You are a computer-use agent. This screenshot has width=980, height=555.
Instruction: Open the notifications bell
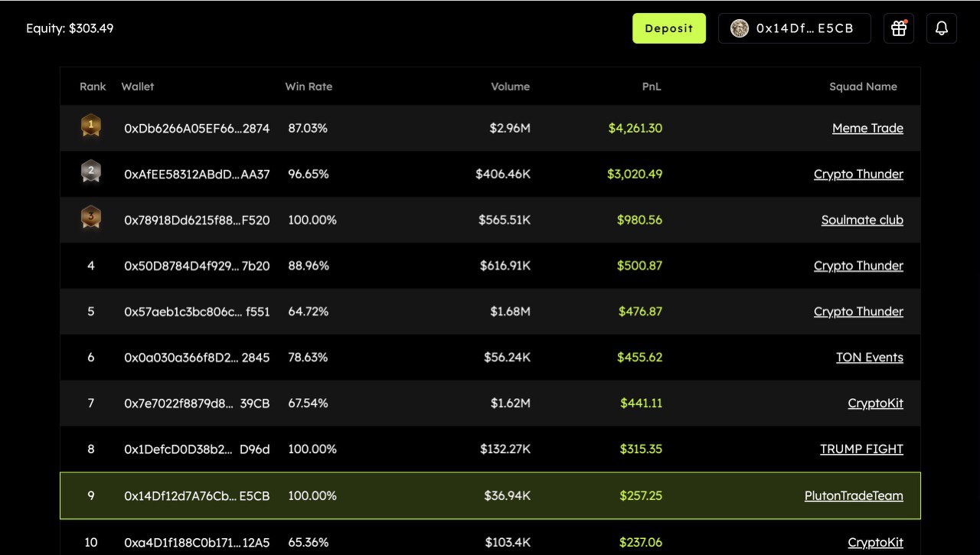[942, 28]
